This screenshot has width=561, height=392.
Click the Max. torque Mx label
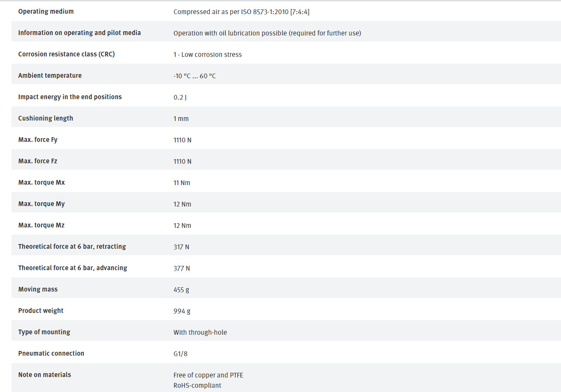41,183
